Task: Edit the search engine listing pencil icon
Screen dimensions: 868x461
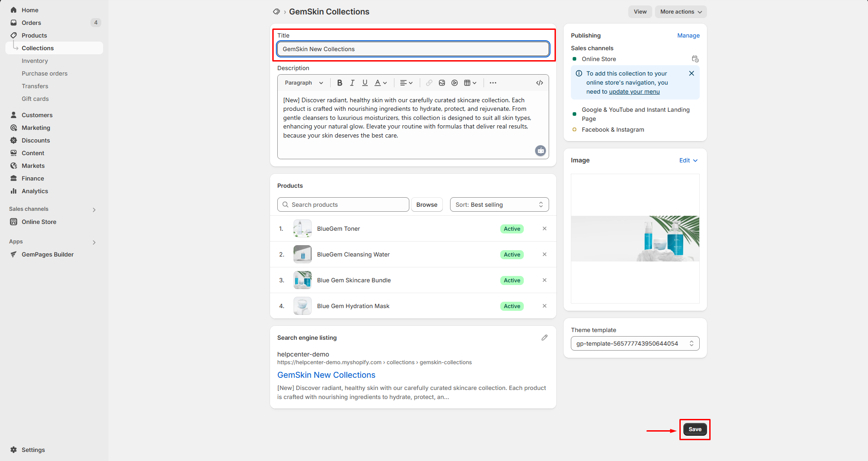Action: pyautogui.click(x=545, y=337)
